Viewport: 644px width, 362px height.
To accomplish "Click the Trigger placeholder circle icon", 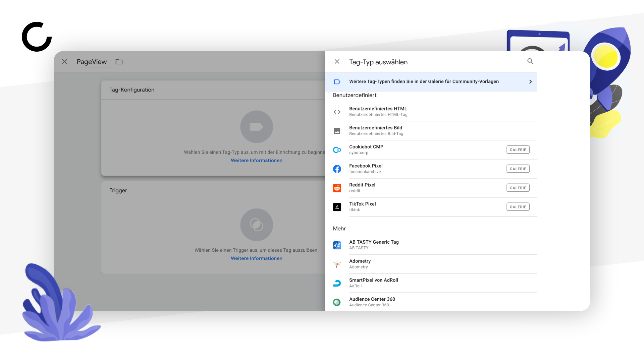I will pyautogui.click(x=257, y=225).
